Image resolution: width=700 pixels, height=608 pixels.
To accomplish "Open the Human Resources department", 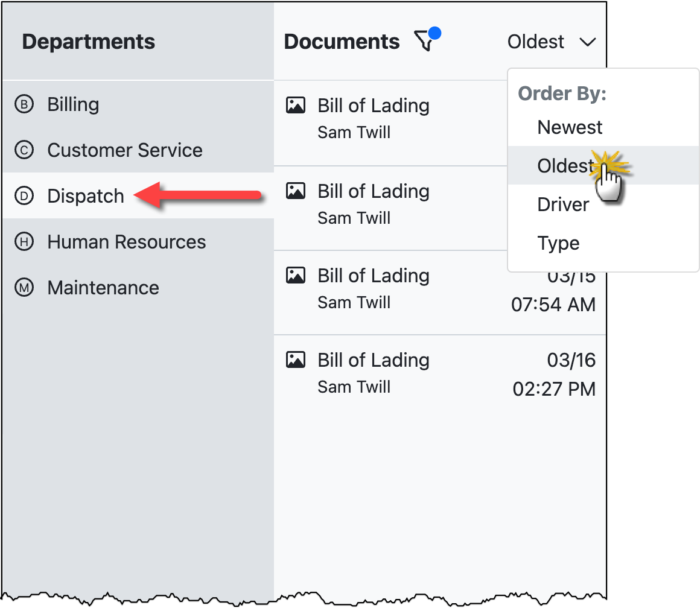I will pos(127,242).
